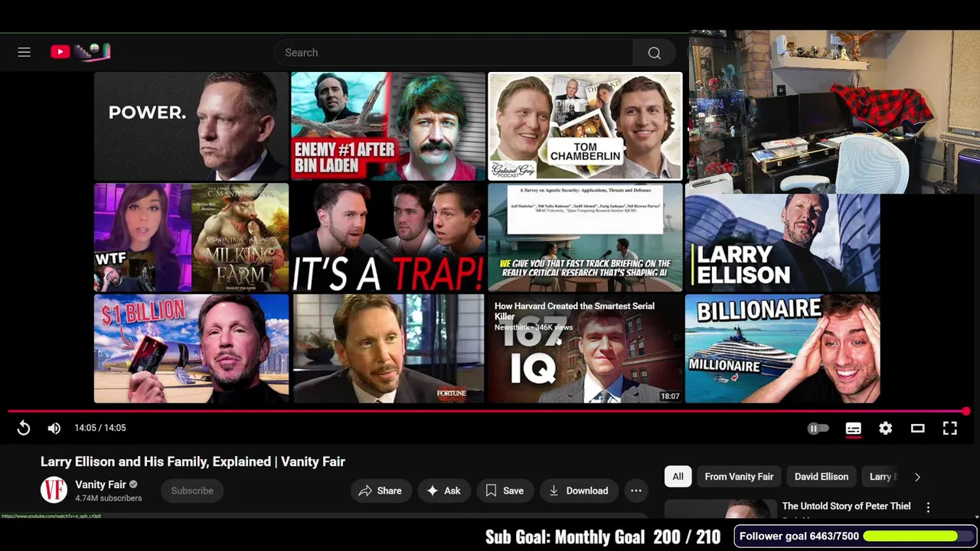Mute the video volume
This screenshot has height=551, width=980.
coord(54,428)
